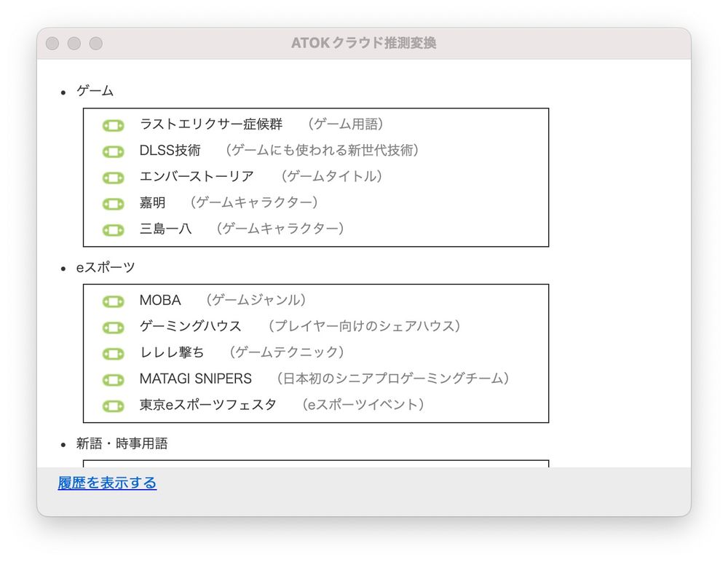Screen dimensions: 728x562
Task: Click the description (ゲームジャンル)
Action: click(256, 300)
